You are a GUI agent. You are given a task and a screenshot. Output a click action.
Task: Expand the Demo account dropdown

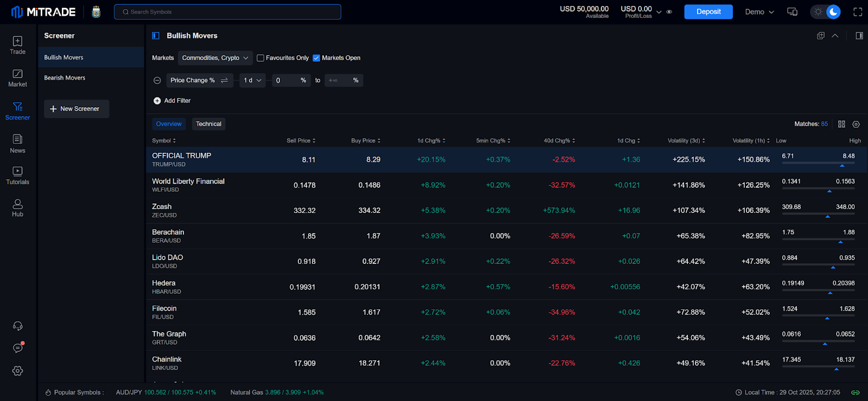[759, 12]
